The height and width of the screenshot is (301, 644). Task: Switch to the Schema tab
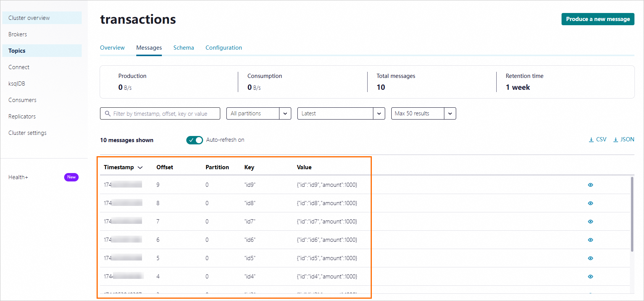click(x=184, y=48)
